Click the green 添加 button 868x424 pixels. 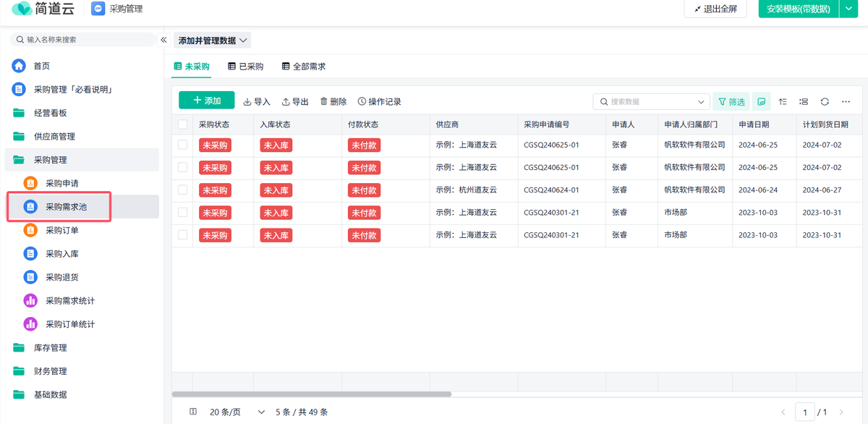[x=207, y=101]
